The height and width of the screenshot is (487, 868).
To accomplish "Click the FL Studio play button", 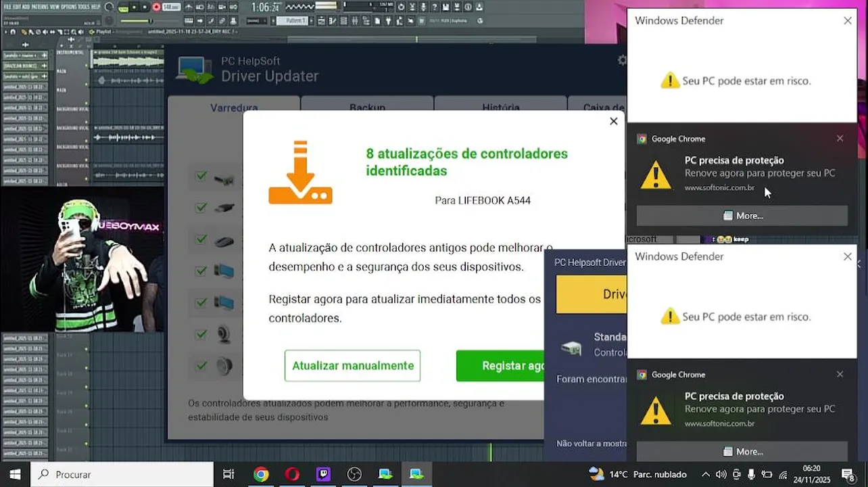I will pyautogui.click(x=134, y=7).
